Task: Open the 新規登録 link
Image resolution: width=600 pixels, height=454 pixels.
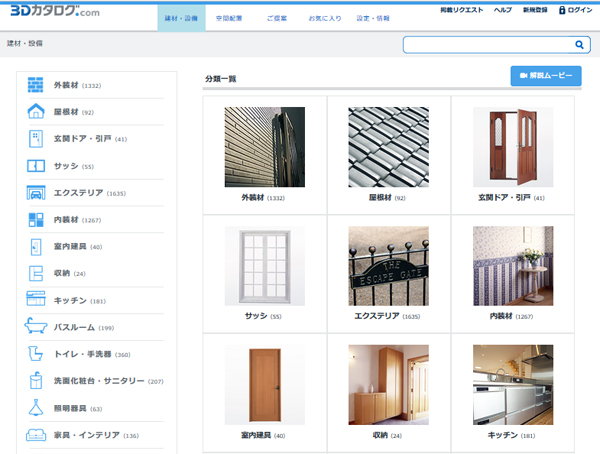Action: click(535, 10)
